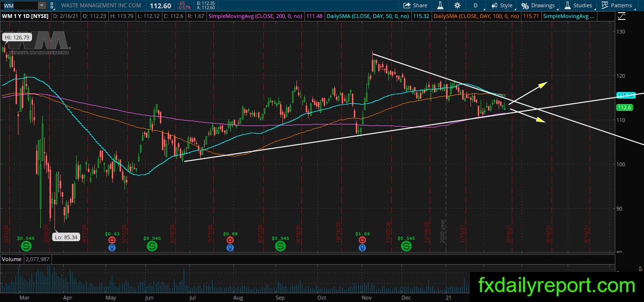This screenshot has height=302, width=644.
Task: Open the Drawings tools menu
Action: click(538, 5)
